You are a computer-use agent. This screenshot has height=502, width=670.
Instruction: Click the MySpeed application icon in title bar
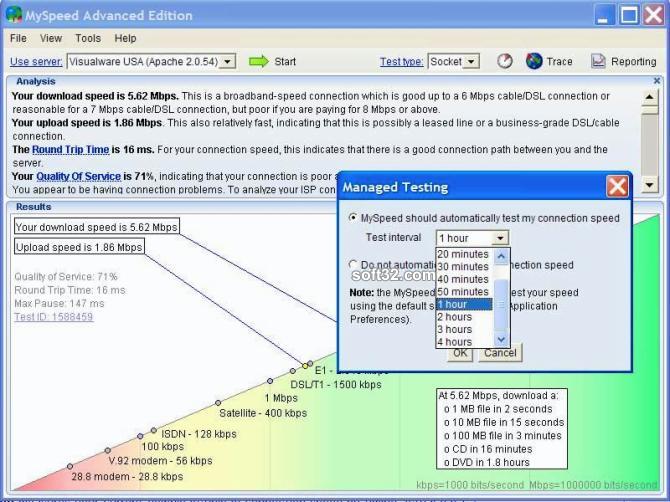14,15
